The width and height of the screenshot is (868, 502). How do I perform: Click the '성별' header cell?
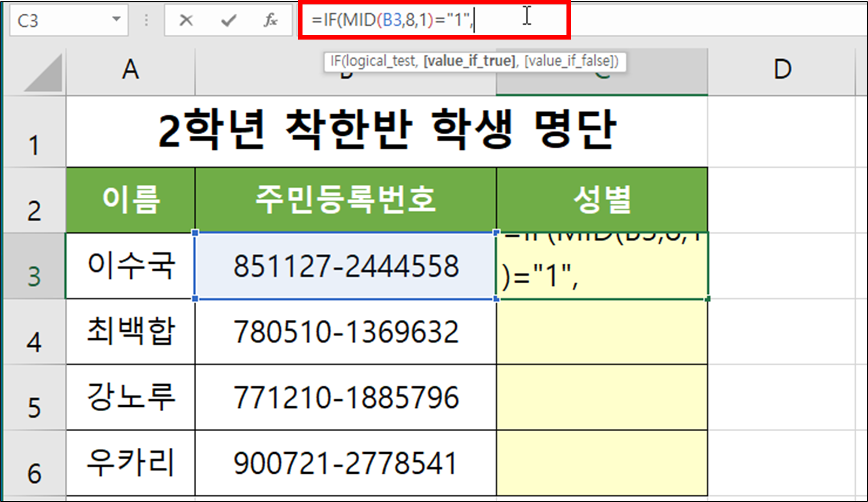tap(602, 200)
